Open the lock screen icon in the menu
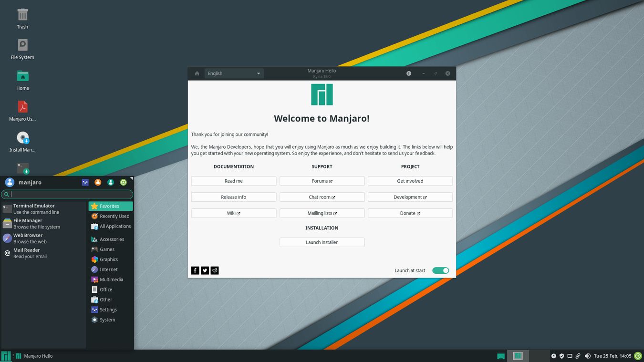The image size is (644, 362). pos(98,182)
